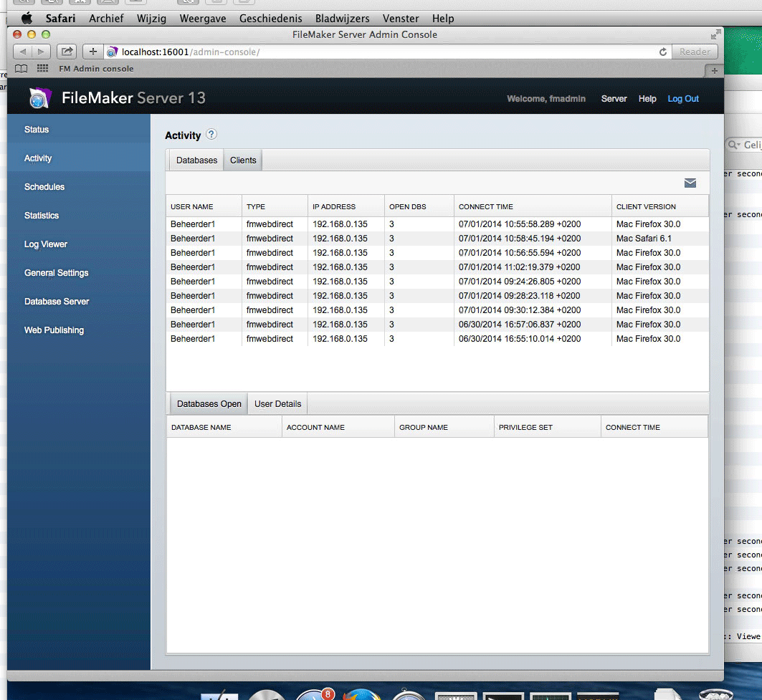This screenshot has width=762, height=700.
Task: Open the macOS Help menu in menu bar
Action: coord(443,19)
